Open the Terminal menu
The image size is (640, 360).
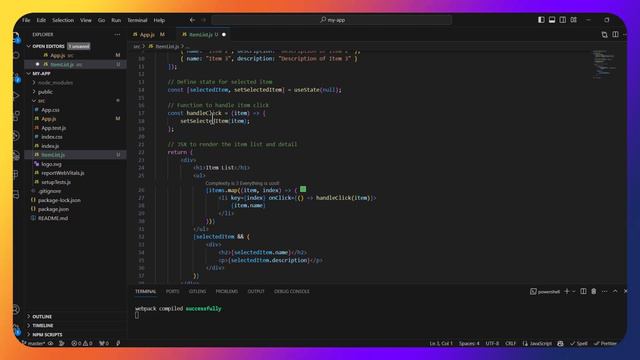coord(137,20)
